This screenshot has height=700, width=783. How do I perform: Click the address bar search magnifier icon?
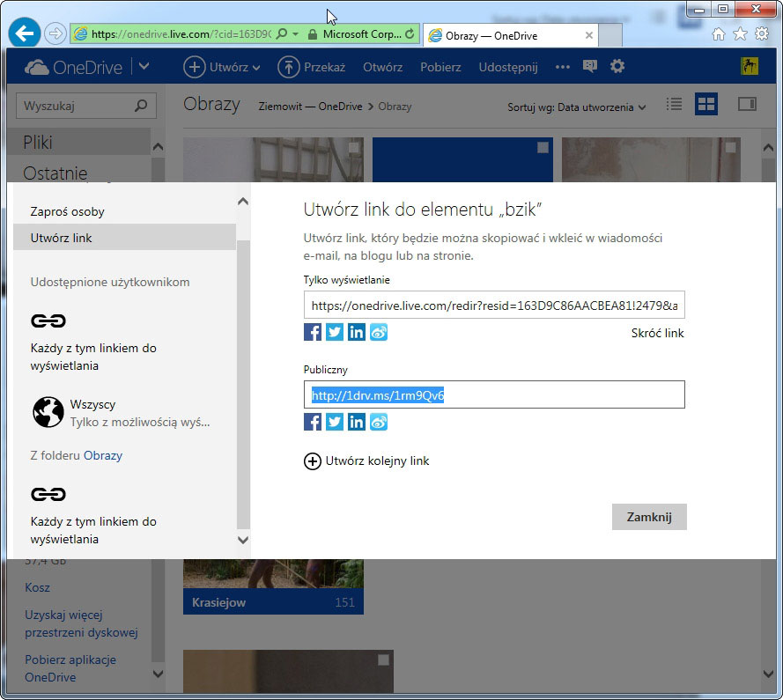[282, 34]
